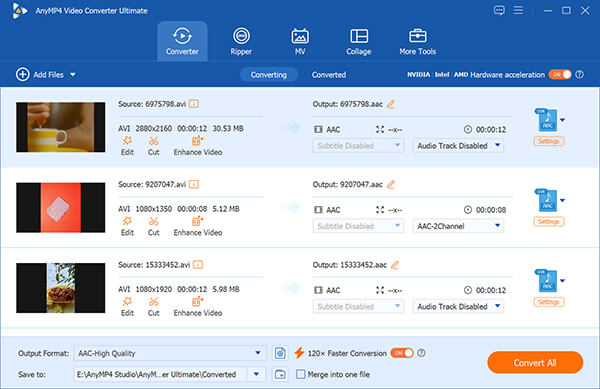
Task: Click the AnyMP4 app logo
Action: click(x=19, y=11)
